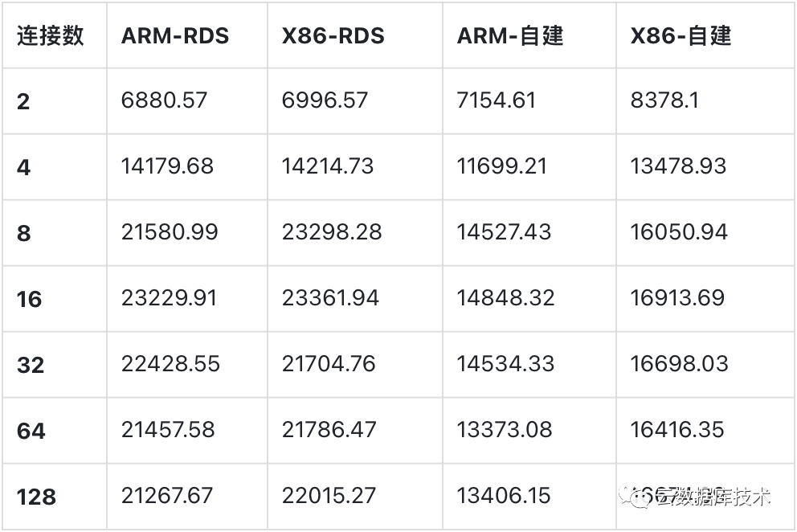
Task: Click the 16913.69 table cell
Action: [678, 298]
